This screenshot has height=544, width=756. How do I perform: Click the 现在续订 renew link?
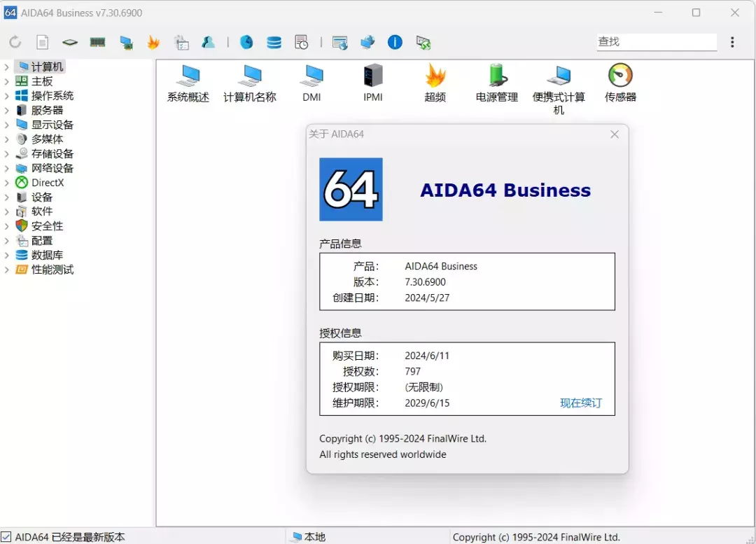(581, 403)
